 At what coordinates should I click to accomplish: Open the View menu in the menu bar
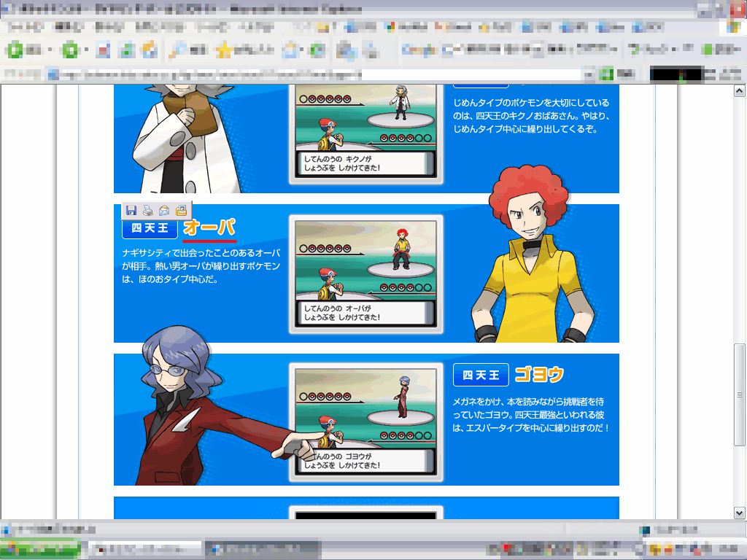click(x=109, y=27)
